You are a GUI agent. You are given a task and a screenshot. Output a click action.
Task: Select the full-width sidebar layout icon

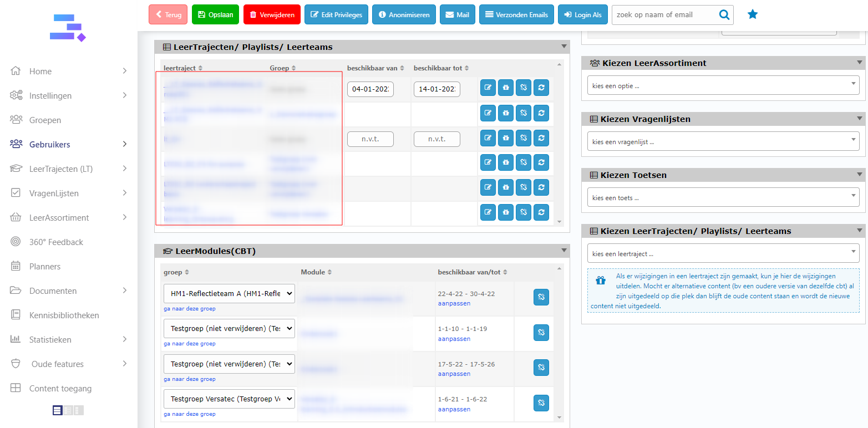coord(57,410)
